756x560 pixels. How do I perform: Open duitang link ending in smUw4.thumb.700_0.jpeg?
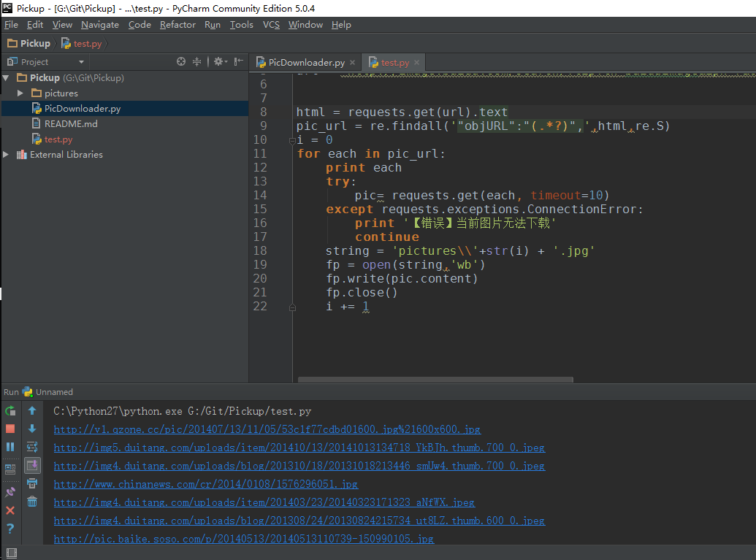pyautogui.click(x=299, y=466)
